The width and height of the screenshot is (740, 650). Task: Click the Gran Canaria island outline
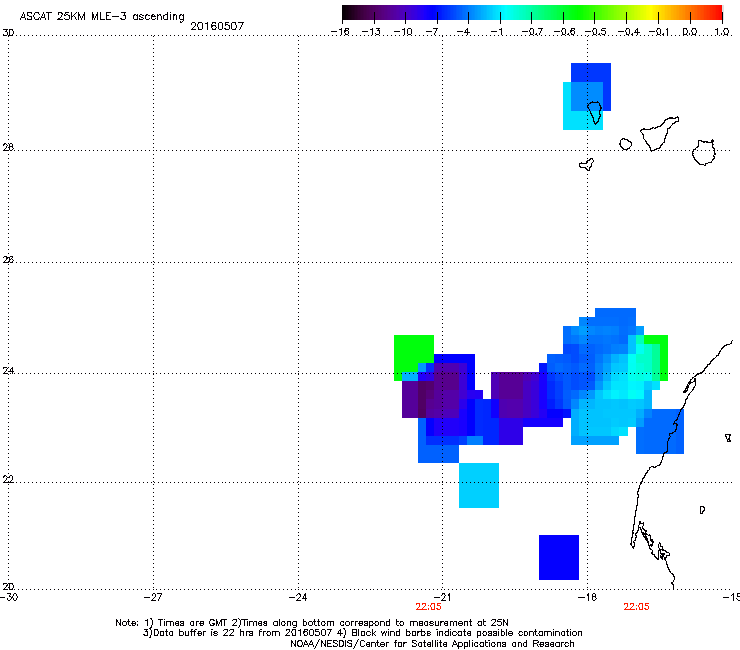coord(704,152)
